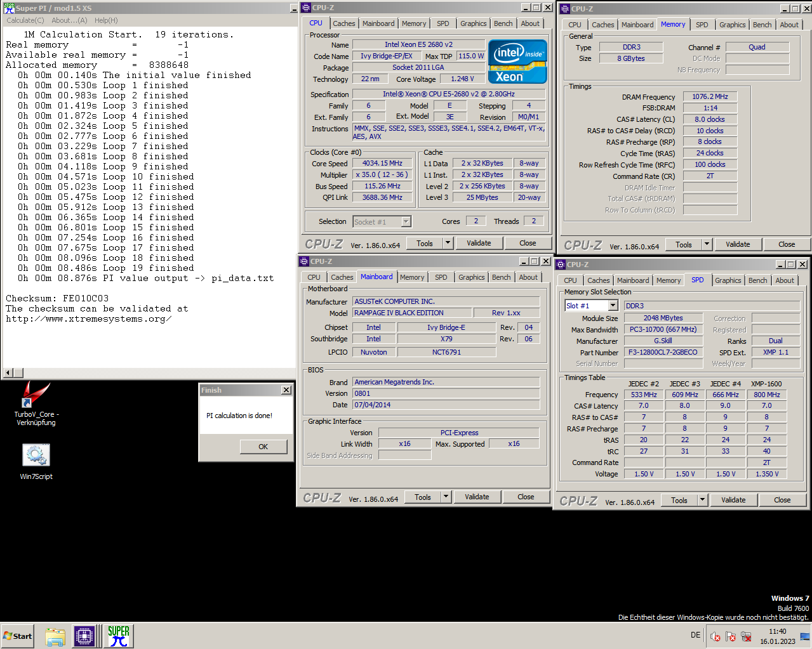
Task: Click the model field RAMPAGE IV BLACK EDITION
Action: (412, 313)
